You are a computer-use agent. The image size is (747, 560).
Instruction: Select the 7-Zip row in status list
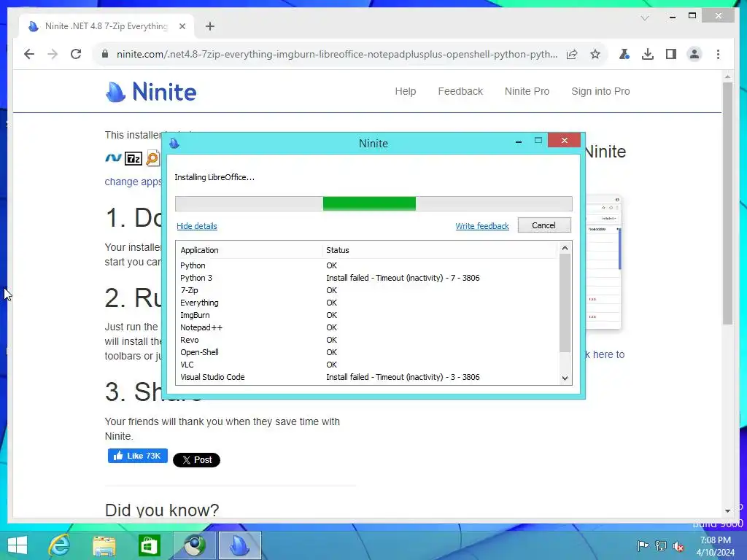click(x=368, y=290)
